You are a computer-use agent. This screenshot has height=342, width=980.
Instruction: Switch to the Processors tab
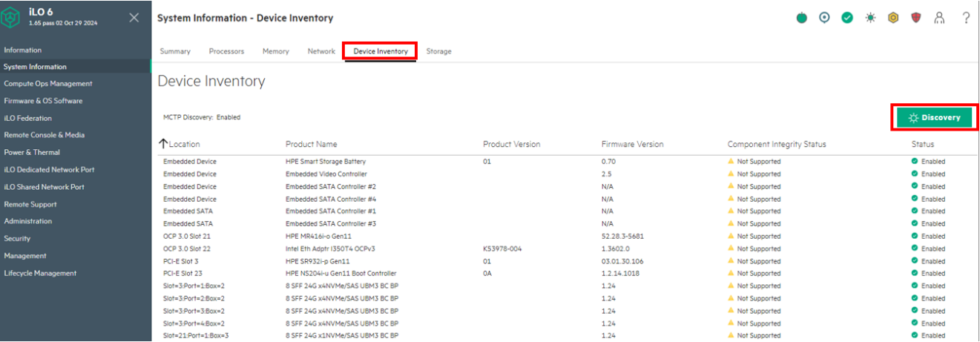click(x=226, y=51)
